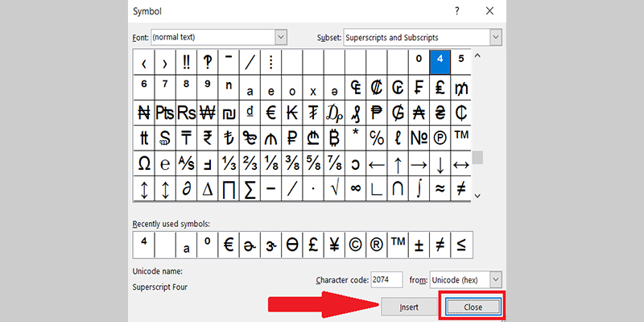Click the Numero sign symbol
This screenshot has height=322, width=644.
[419, 138]
